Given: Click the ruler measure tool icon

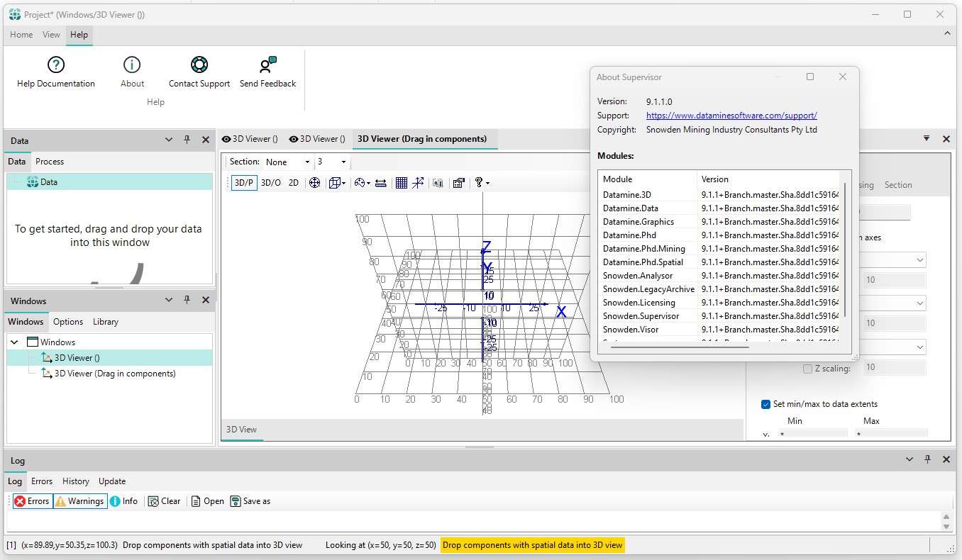Looking at the screenshot, I should coord(381,183).
